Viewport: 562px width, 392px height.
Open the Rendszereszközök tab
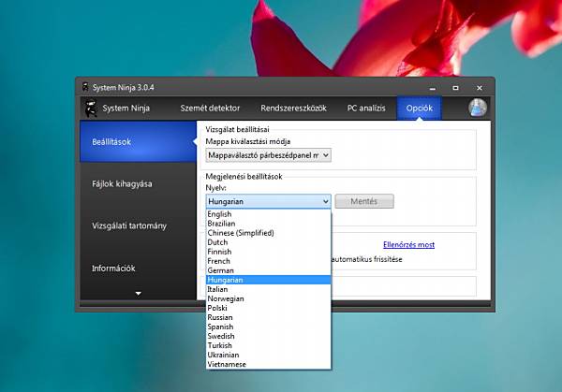293,109
